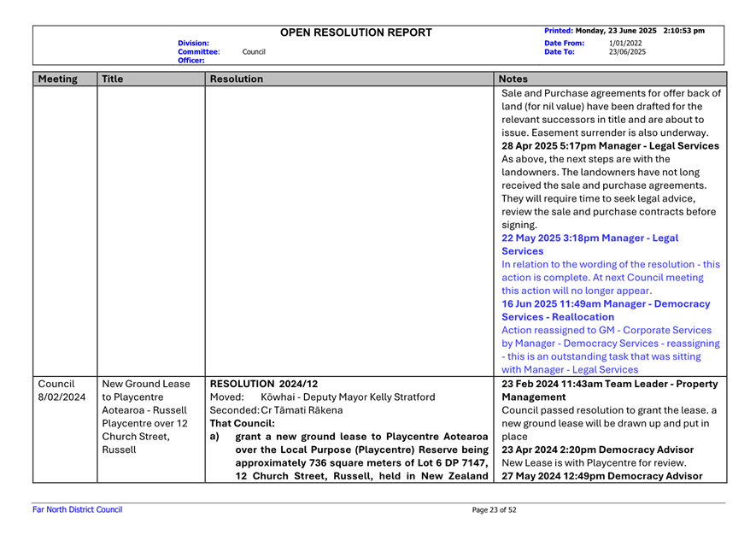The height and width of the screenshot is (535, 756).
Task: Select the Action reassigned to GM - Corporate Services line
Action: pos(607,330)
